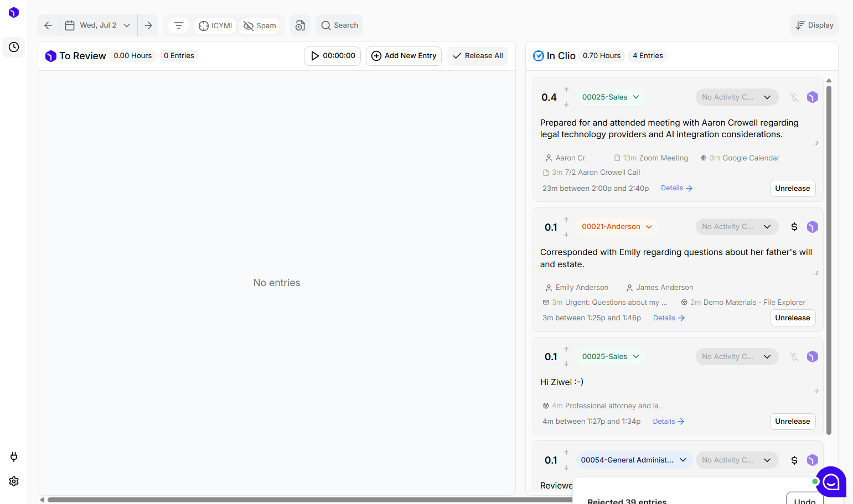Toggle billable dollar sign on General Administ entry
This screenshot has width=853, height=504.
tap(794, 460)
